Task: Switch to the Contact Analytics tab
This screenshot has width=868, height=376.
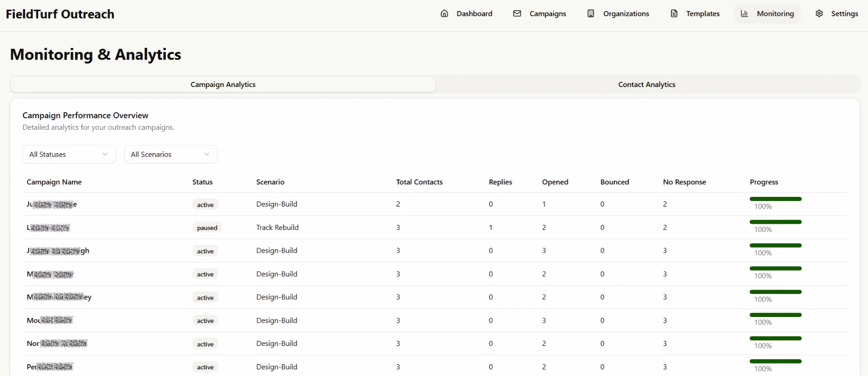Action: 647,84
